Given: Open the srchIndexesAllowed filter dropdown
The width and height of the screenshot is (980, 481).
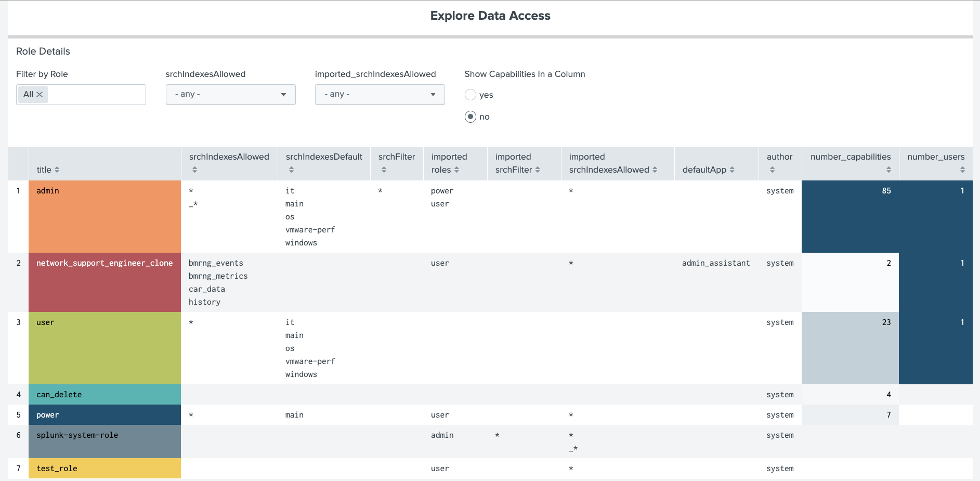Looking at the screenshot, I should (230, 95).
